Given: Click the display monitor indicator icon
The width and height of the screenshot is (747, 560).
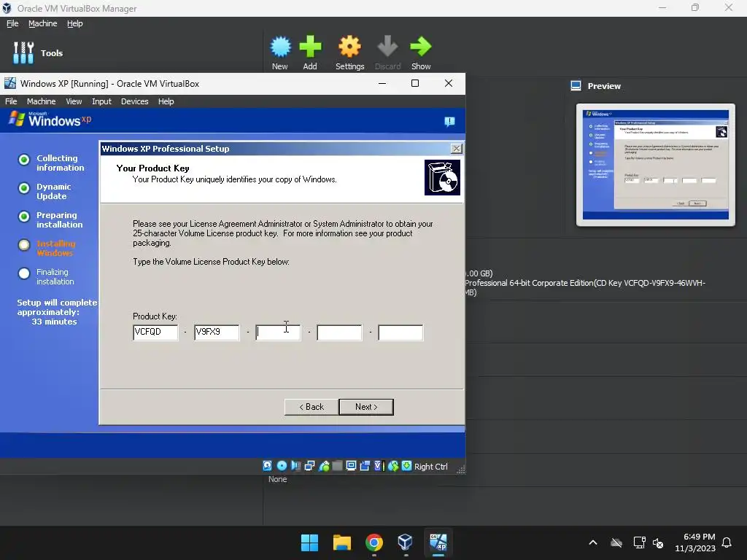Looking at the screenshot, I should tap(351, 466).
